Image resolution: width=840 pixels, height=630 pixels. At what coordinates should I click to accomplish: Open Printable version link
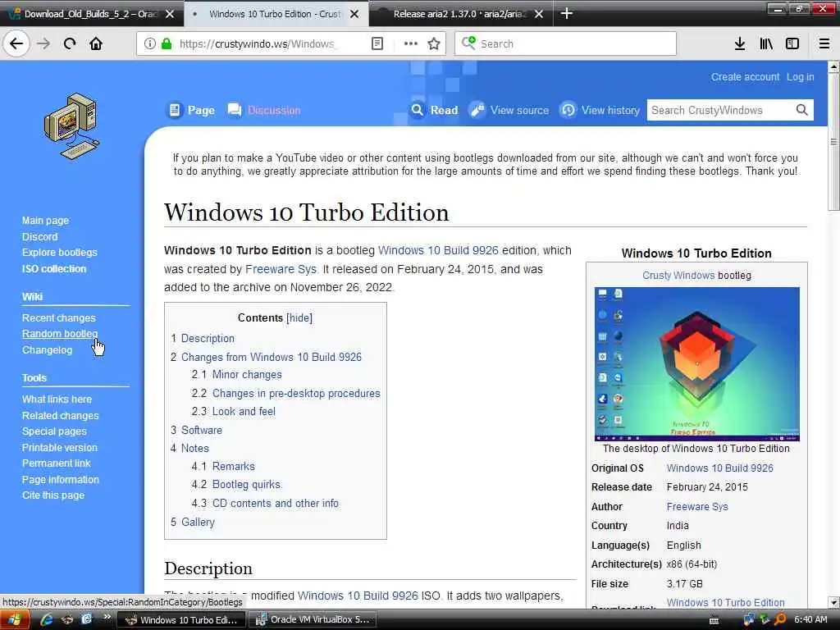pyautogui.click(x=59, y=447)
